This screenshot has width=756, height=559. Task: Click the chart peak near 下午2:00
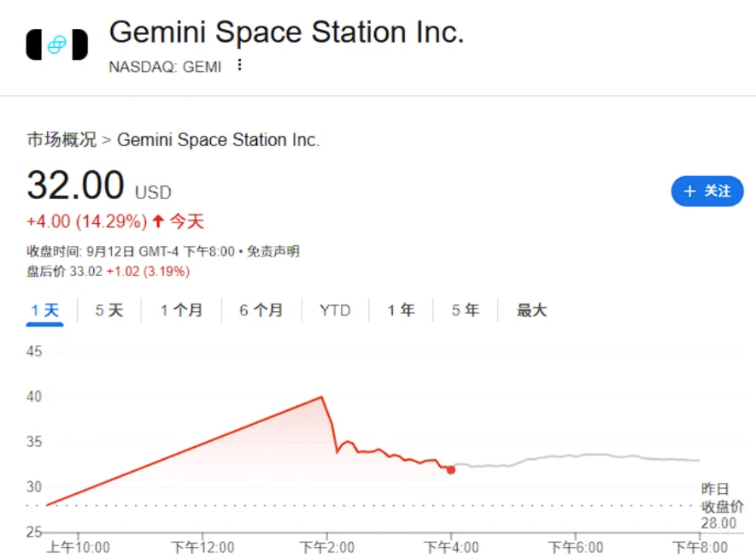(x=321, y=397)
